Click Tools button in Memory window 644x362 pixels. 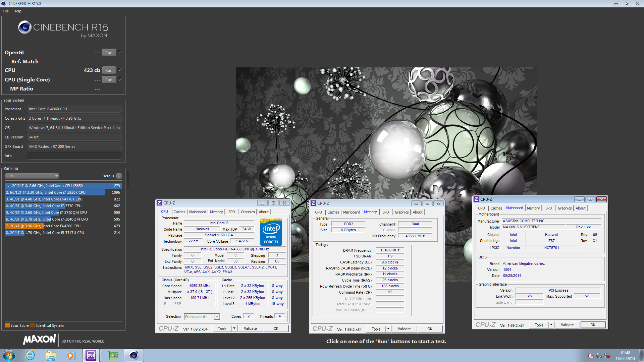376,329
